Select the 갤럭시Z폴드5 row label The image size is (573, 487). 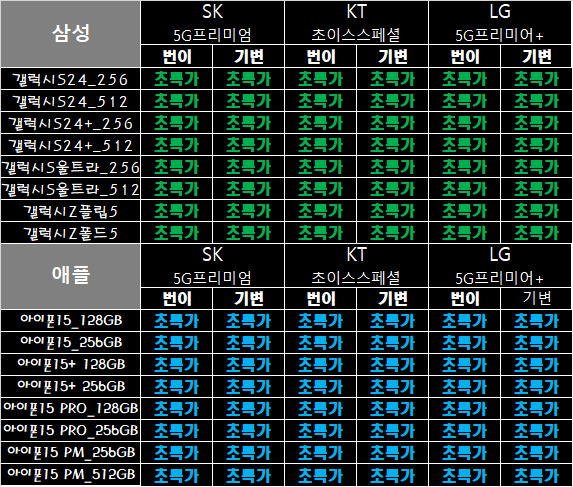click(71, 233)
